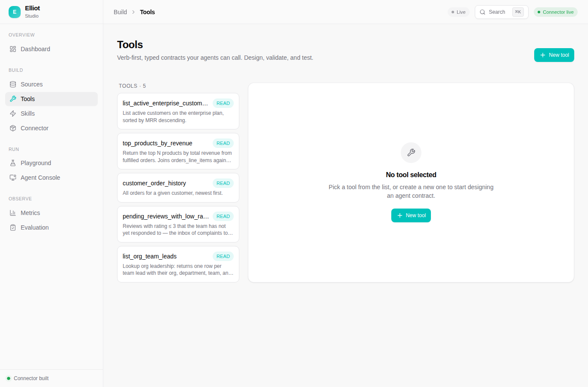Open the Evaluation page
The image size is (588, 387).
pos(52,227)
